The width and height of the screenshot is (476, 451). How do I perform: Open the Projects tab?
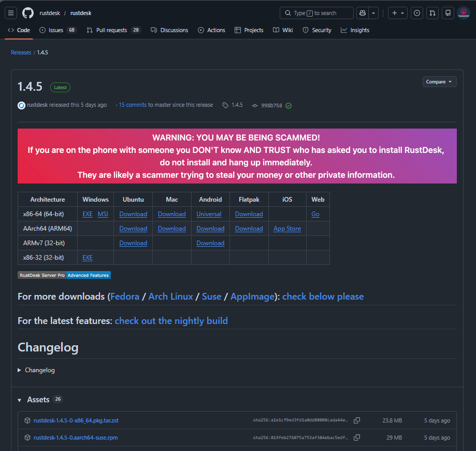coord(249,30)
